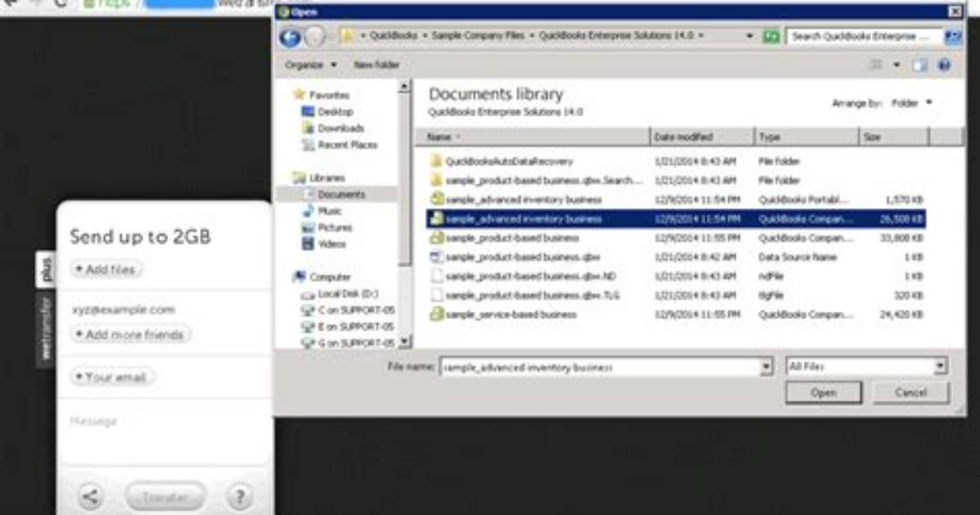Open the plus tab on WeTransfer
This screenshot has width=980, height=515.
coord(46,270)
